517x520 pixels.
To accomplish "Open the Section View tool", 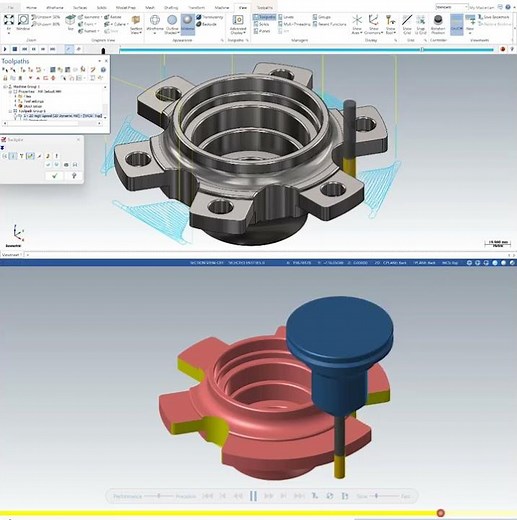I will click(136, 24).
